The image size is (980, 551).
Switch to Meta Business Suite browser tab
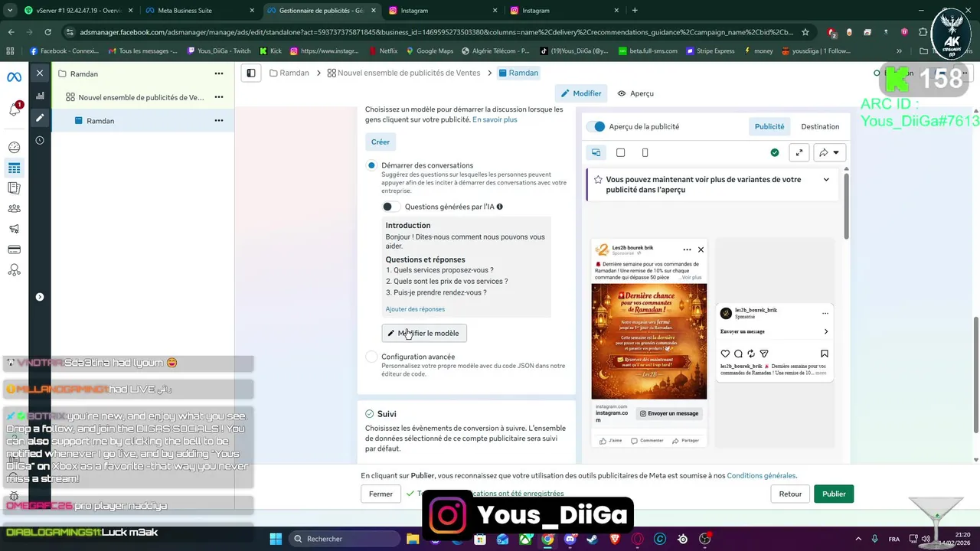[199, 11]
